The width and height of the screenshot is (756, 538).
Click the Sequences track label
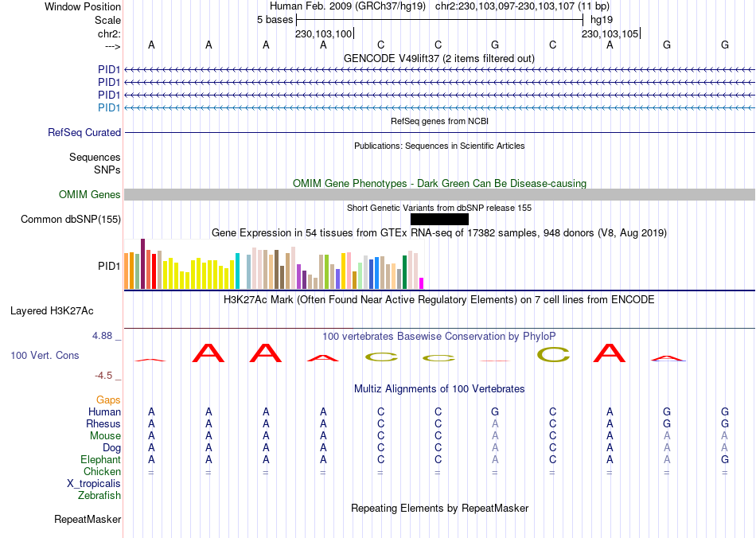95,157
